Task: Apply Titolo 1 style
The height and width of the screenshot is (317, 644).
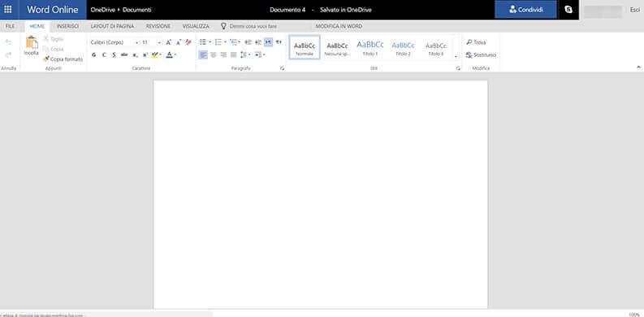Action: coord(370,47)
